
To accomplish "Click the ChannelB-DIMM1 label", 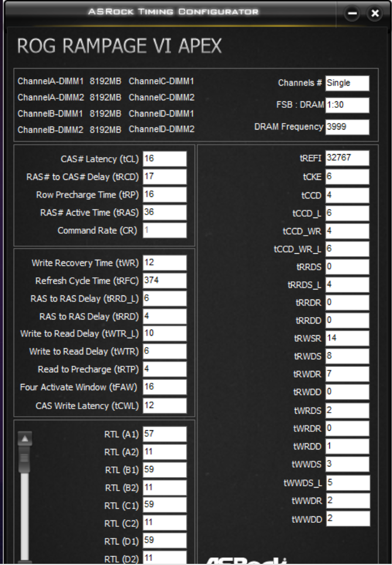I will [x=50, y=114].
